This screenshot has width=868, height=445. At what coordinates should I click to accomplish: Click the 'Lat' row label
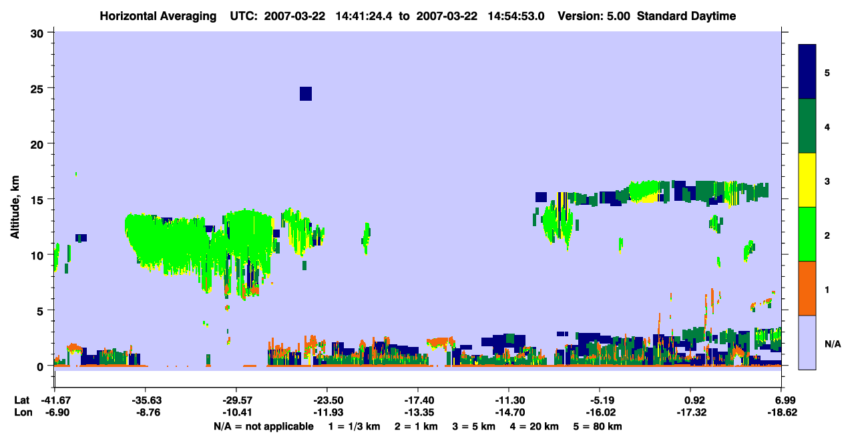pyautogui.click(x=22, y=400)
